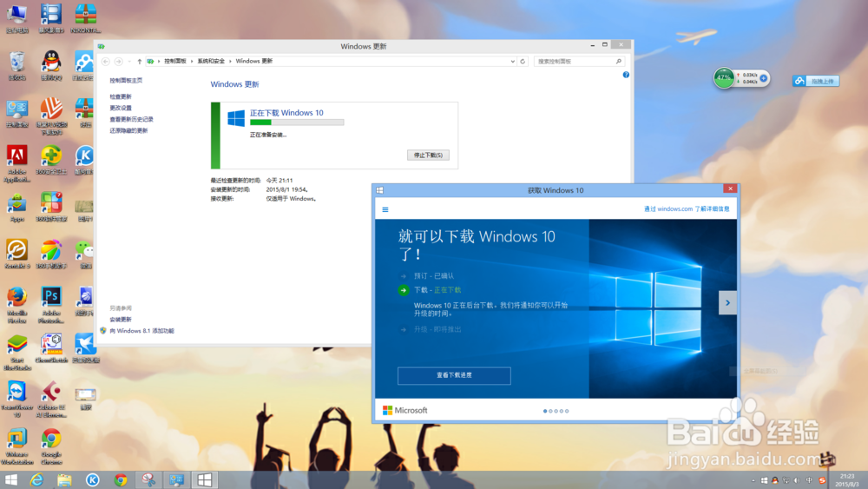Show hidden tray icons arrow
The image size is (868, 489).
(753, 480)
